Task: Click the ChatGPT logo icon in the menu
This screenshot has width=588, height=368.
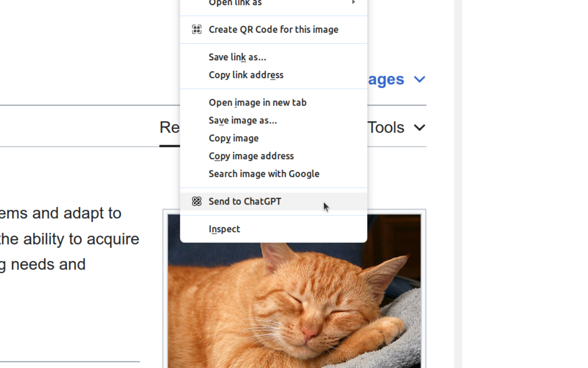Action: pyautogui.click(x=197, y=201)
